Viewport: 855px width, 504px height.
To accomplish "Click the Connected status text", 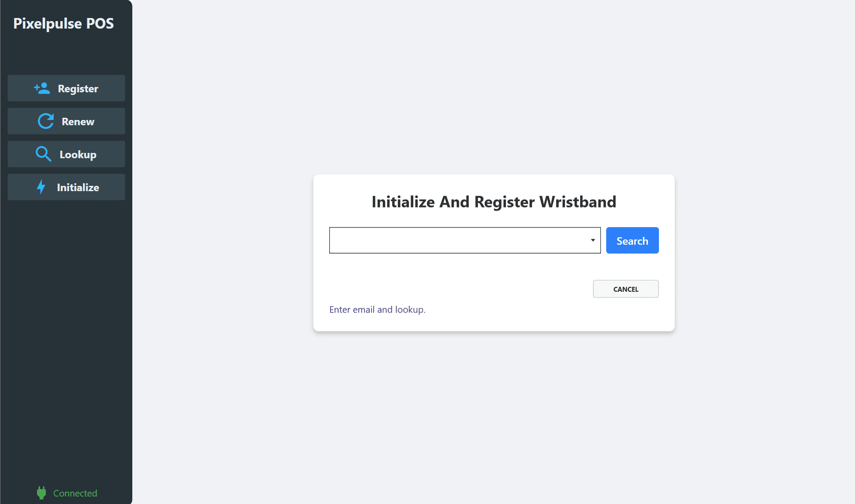I will point(75,493).
